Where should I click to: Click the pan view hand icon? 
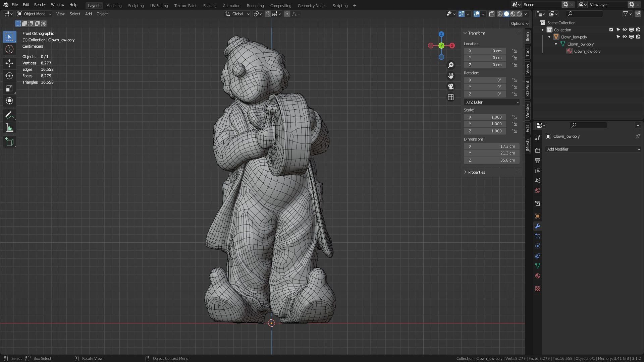pyautogui.click(x=451, y=76)
